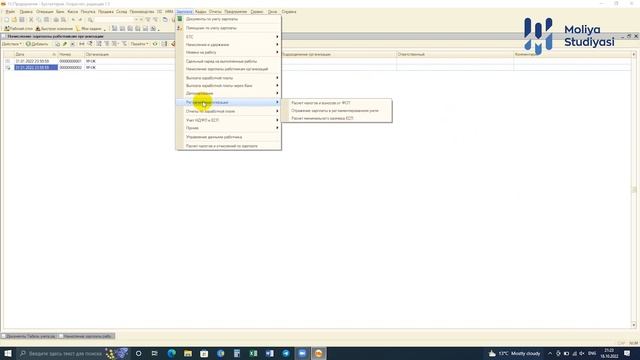Sort by the Дата column header
The width and height of the screenshot is (640, 360).
click(36, 54)
